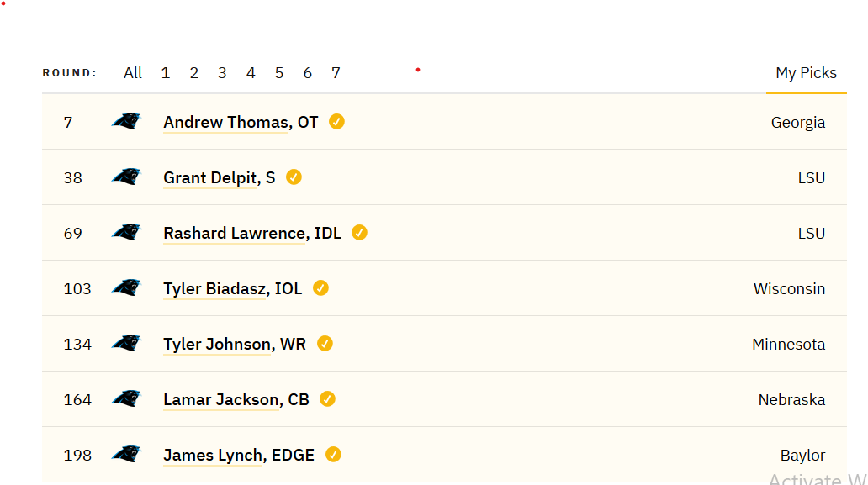
Task: Click checkmark badge next to Grant Delpit
Action: pos(294,177)
